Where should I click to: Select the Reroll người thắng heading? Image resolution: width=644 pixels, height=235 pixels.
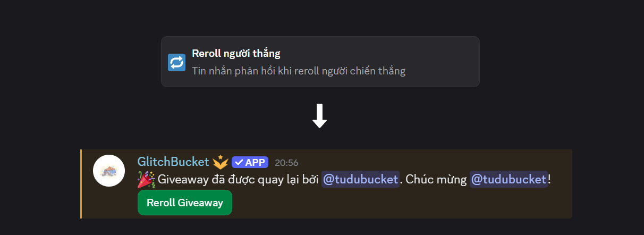pyautogui.click(x=236, y=53)
